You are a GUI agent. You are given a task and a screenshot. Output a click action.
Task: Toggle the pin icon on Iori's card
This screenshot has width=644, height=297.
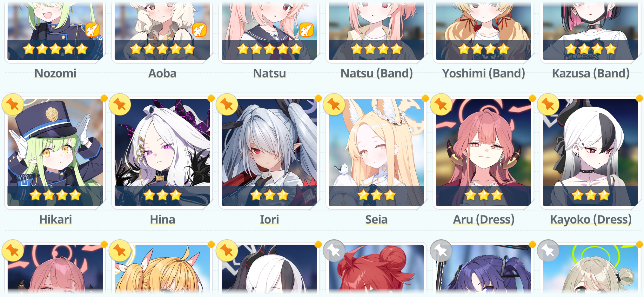pyautogui.click(x=227, y=104)
